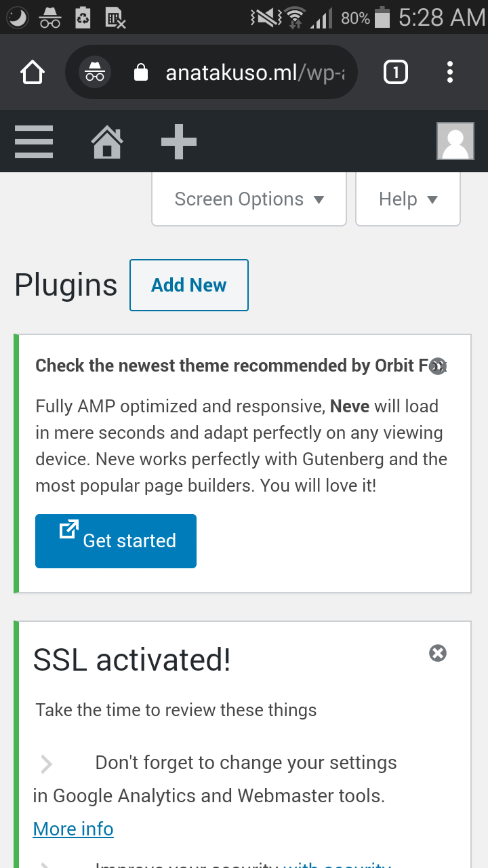
Task: Tap the incognito icon in address bar
Action: (x=95, y=73)
